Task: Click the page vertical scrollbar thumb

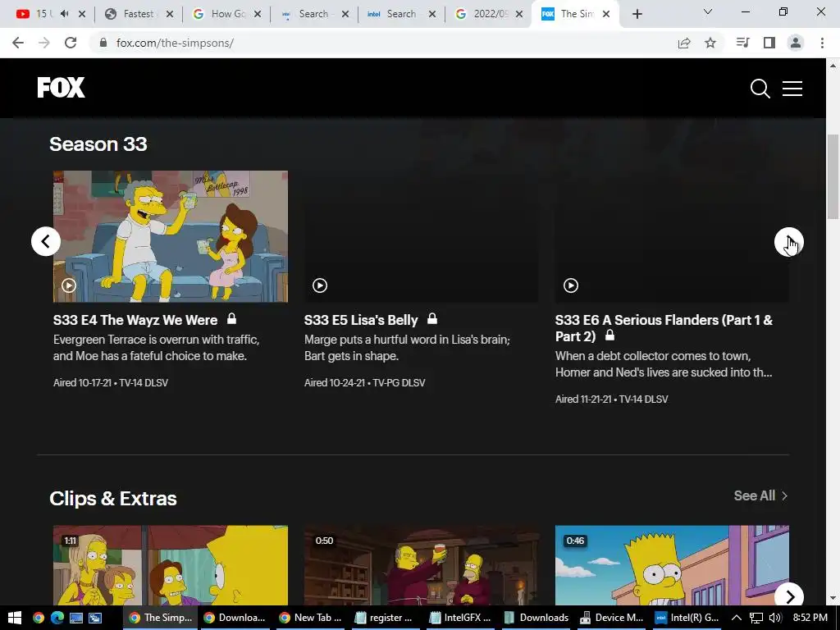Action: coord(833,176)
